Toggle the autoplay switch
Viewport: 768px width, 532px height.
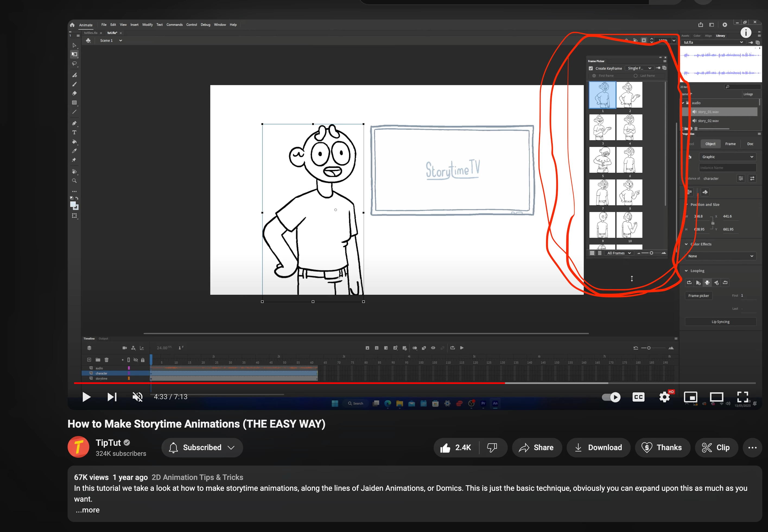point(611,397)
